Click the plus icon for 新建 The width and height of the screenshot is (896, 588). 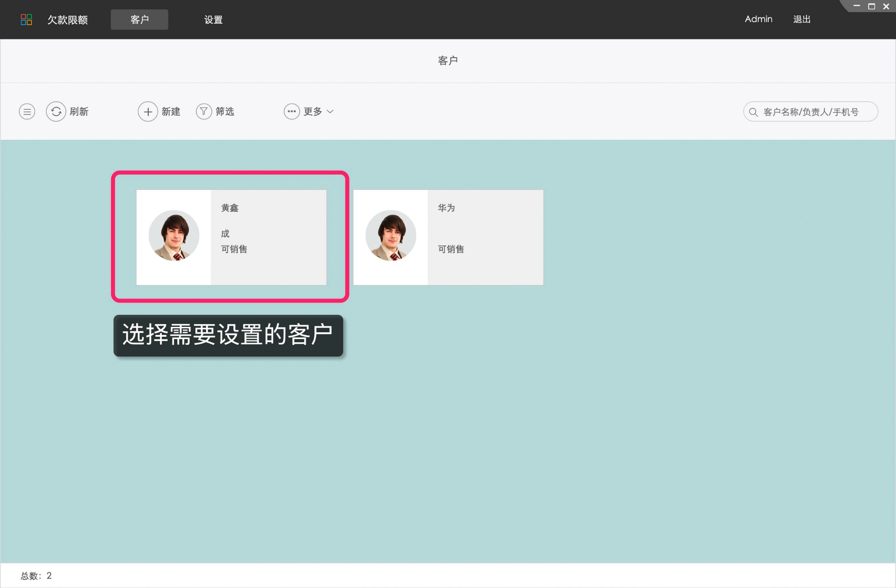148,112
